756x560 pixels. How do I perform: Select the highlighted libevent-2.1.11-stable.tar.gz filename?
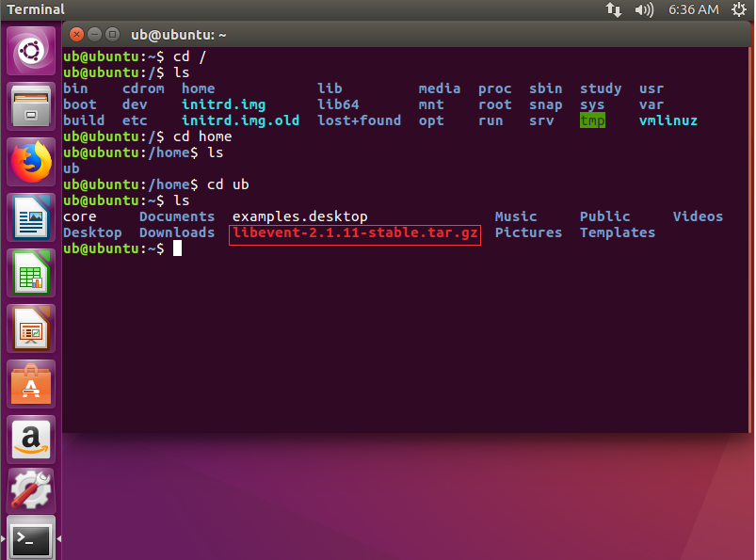(x=354, y=232)
